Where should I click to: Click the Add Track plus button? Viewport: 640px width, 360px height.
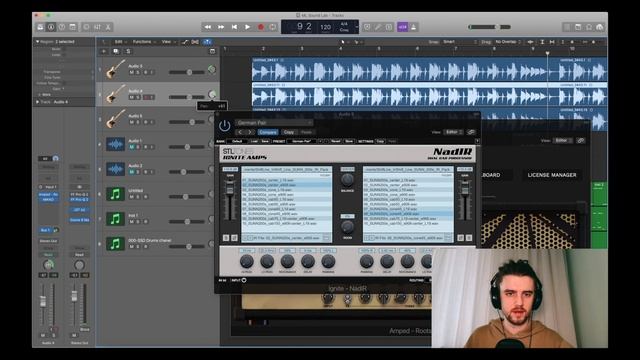104,51
